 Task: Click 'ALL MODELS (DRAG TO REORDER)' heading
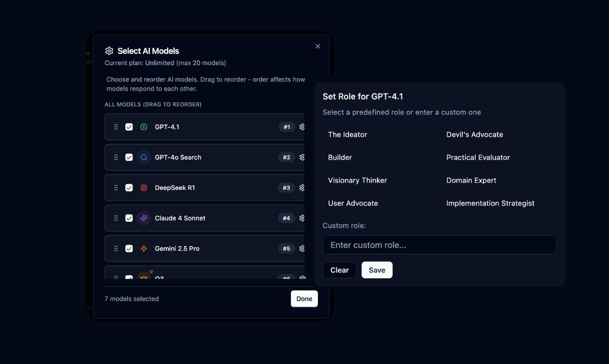[153, 104]
